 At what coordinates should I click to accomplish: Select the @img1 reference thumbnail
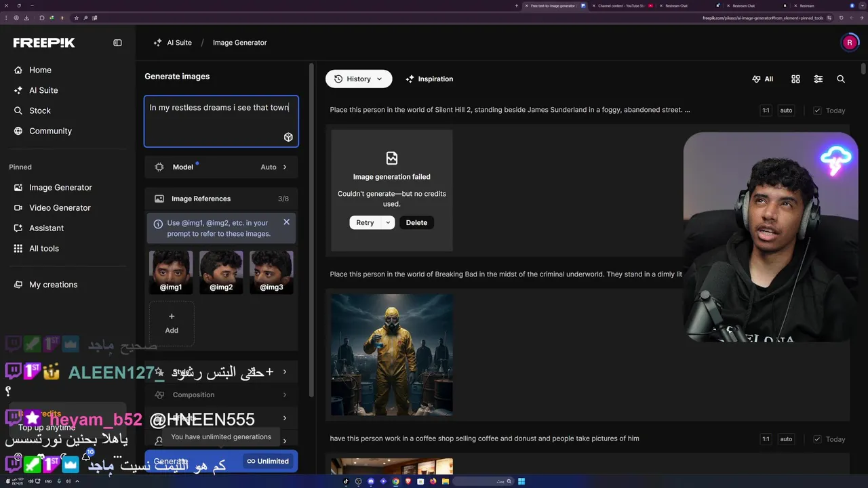coord(171,272)
